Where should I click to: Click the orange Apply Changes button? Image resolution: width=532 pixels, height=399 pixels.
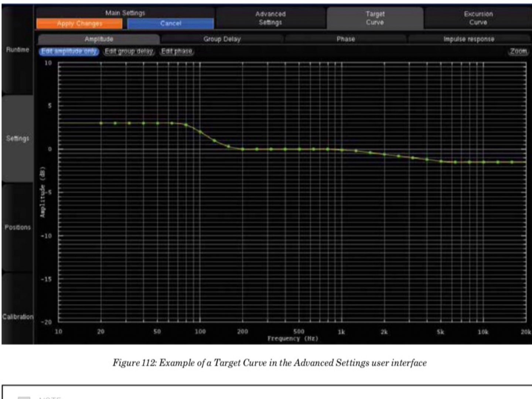pos(79,24)
